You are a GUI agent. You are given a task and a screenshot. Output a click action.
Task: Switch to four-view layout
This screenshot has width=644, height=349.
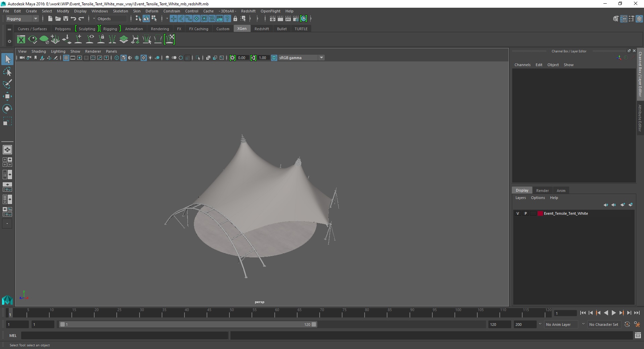point(7,162)
